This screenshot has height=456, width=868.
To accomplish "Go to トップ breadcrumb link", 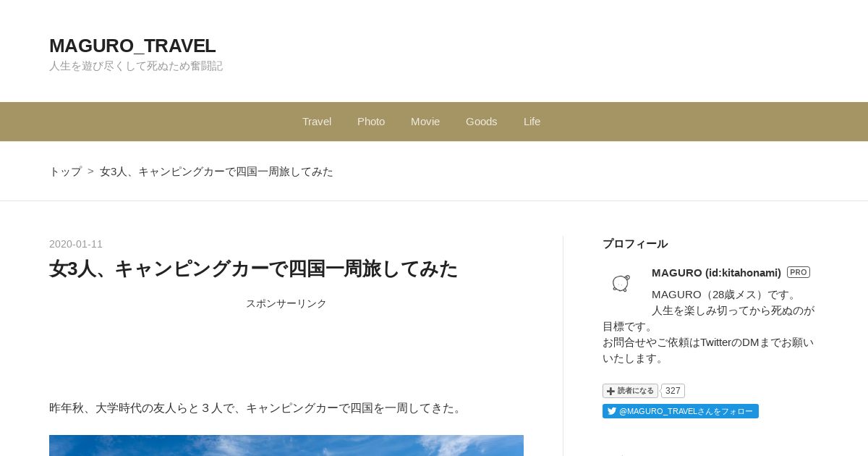I will [65, 172].
